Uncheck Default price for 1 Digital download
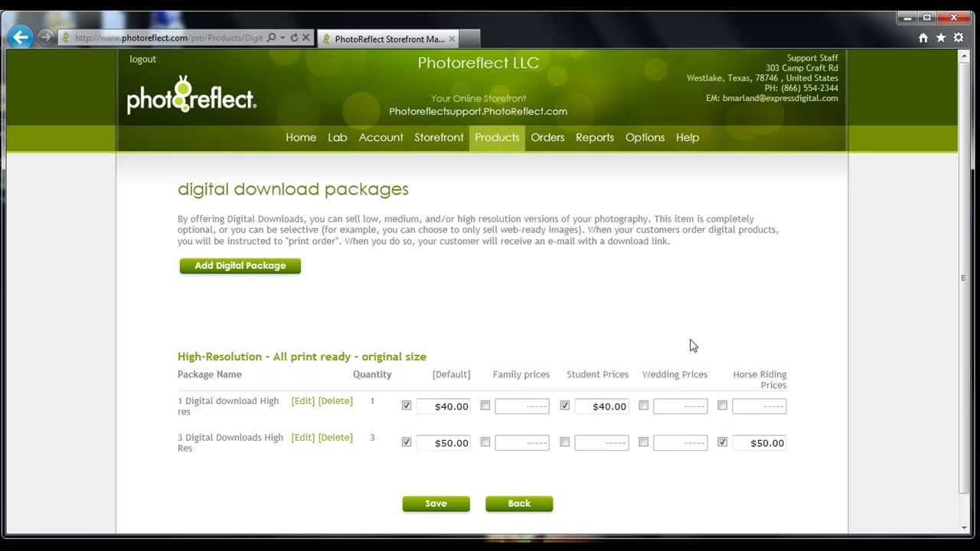The image size is (980, 551). point(407,406)
